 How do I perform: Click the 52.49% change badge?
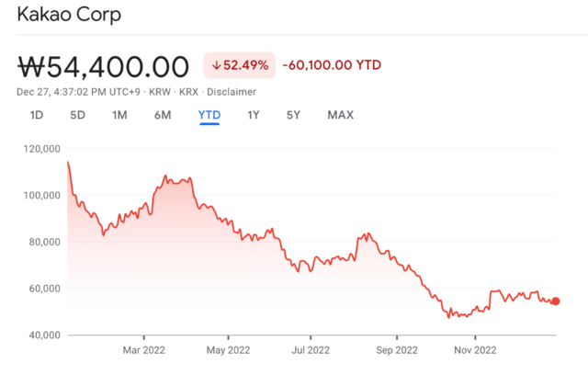pos(239,65)
